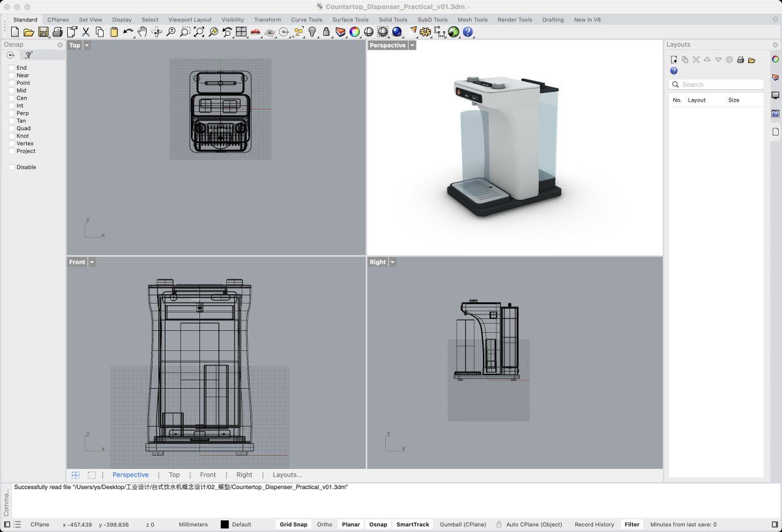The height and width of the screenshot is (532, 782).
Task: Click the Undo arrow icon
Action: 128,32
